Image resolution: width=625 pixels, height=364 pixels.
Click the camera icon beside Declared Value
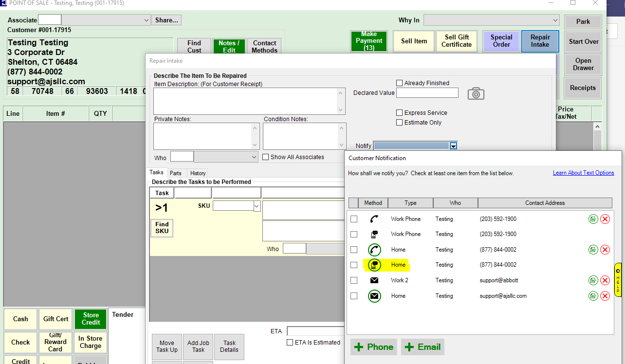(x=476, y=94)
